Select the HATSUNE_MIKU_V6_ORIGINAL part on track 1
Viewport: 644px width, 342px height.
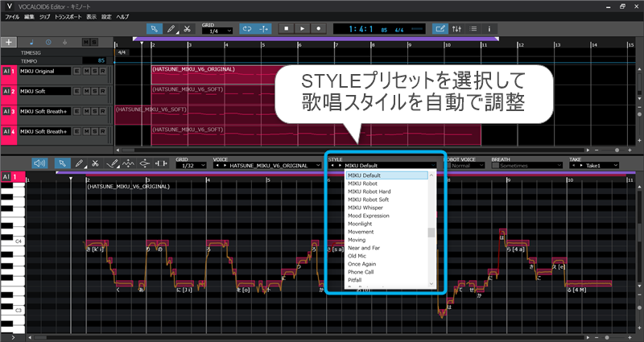213,74
